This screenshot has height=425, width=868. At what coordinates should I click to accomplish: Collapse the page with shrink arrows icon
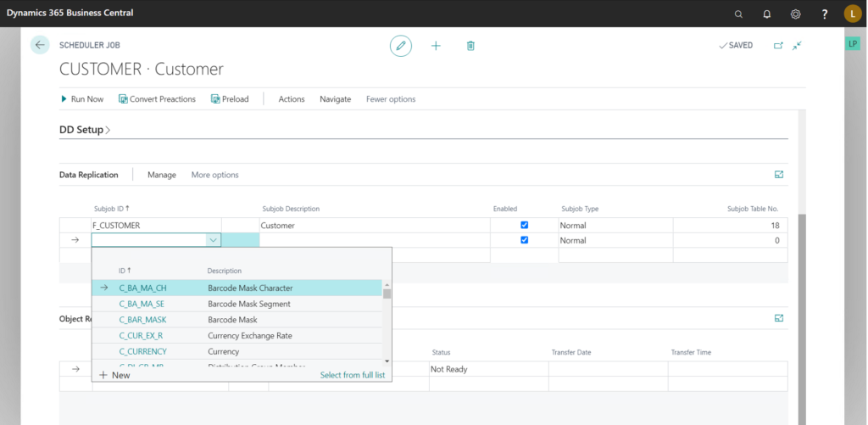(797, 46)
